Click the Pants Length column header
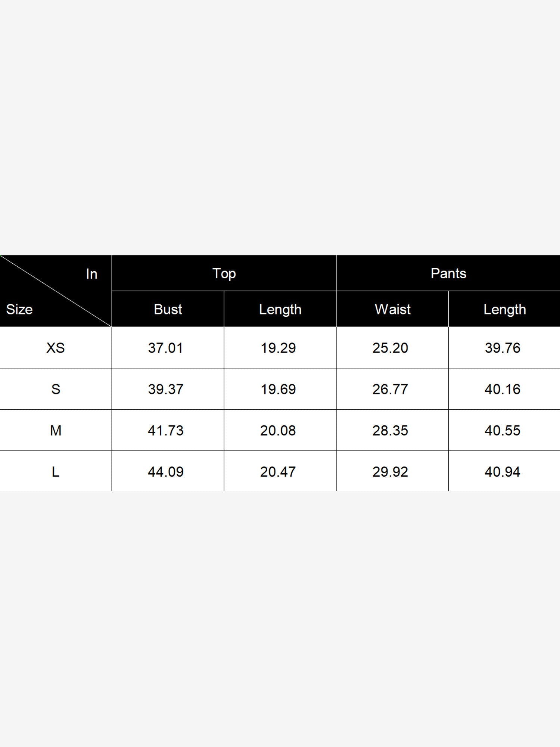The image size is (560, 747). (x=505, y=309)
